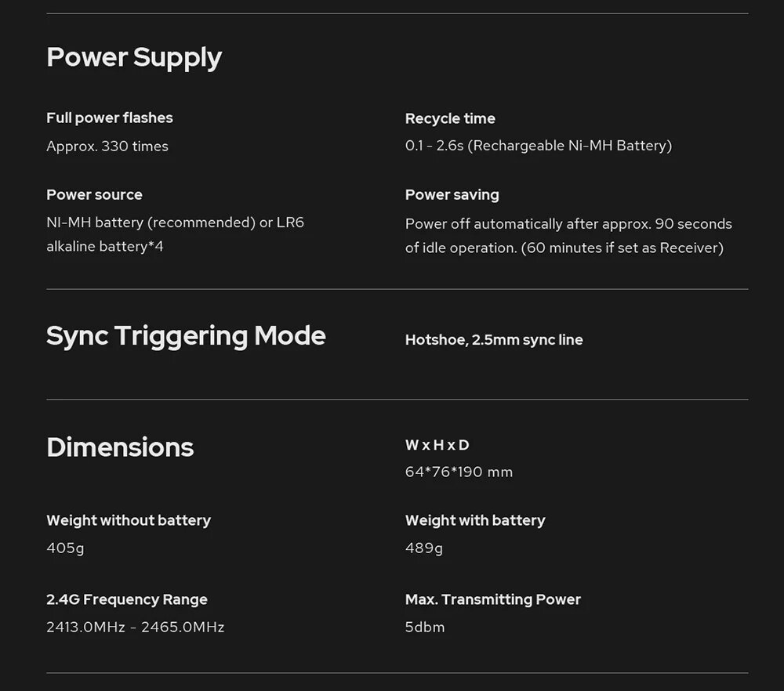784x691 pixels.
Task: Click the Sync Triggering Mode heading
Action: point(186,336)
